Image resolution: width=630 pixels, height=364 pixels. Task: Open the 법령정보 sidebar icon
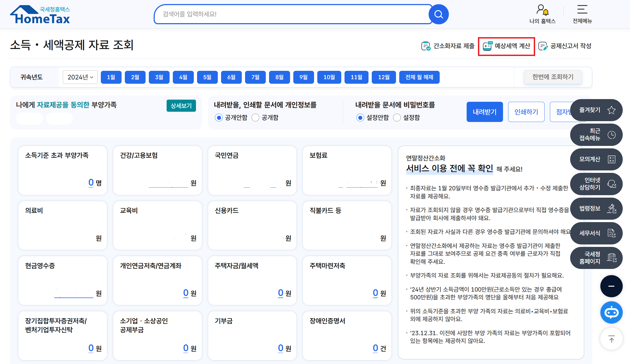[612, 209]
